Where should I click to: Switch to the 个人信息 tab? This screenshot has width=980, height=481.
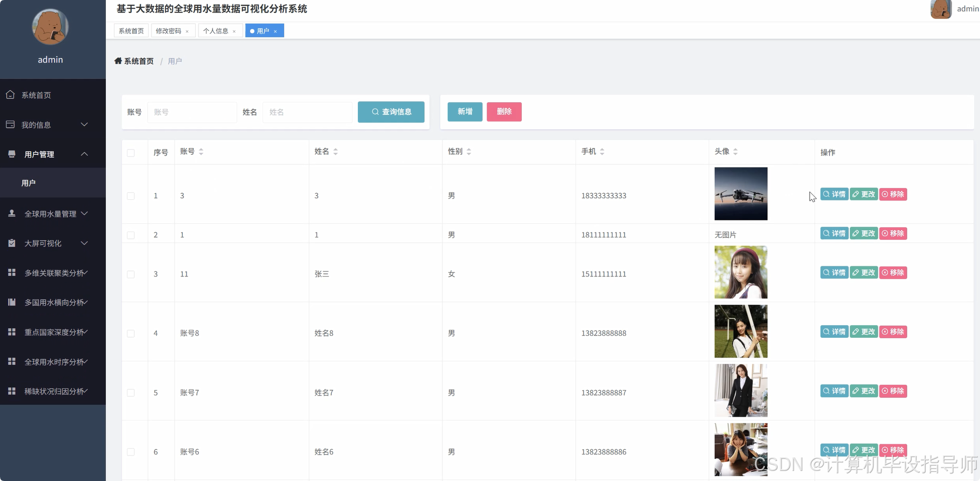click(x=220, y=31)
